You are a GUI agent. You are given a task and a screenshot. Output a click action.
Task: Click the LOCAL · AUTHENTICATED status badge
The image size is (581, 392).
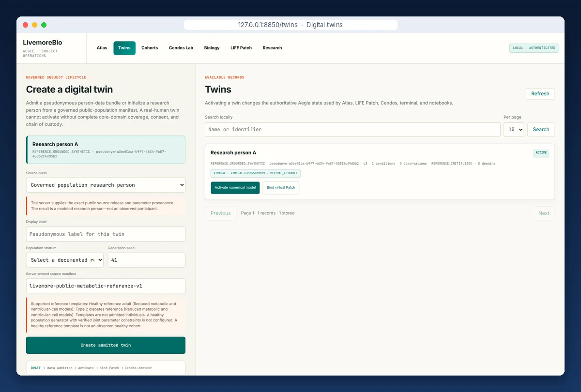(x=534, y=48)
